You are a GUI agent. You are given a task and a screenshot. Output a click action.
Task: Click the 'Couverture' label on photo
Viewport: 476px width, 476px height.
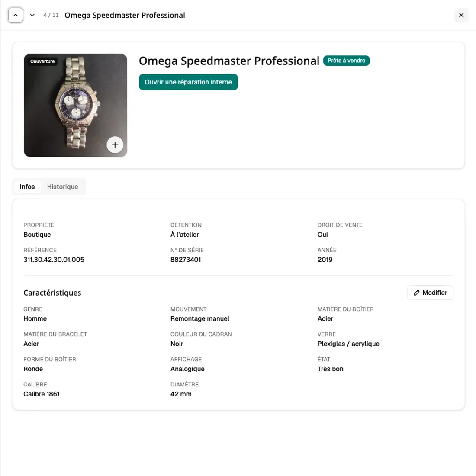point(42,61)
